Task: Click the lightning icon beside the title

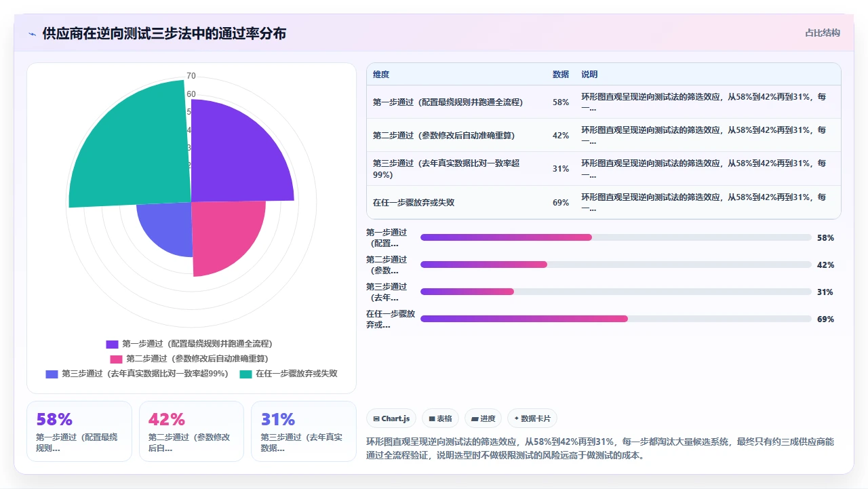Action: (x=33, y=34)
